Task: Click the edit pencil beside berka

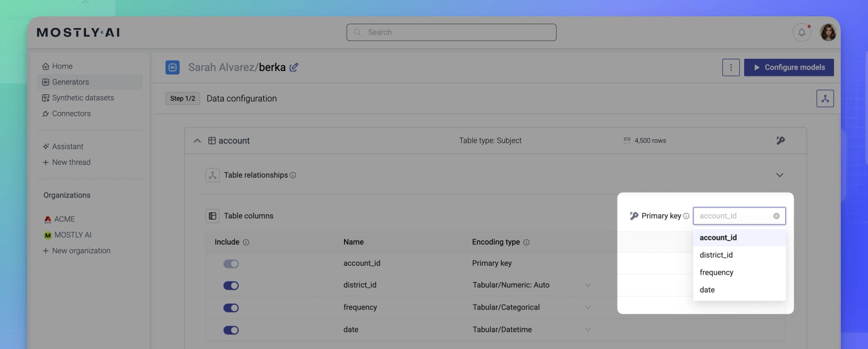Action: pyautogui.click(x=294, y=67)
